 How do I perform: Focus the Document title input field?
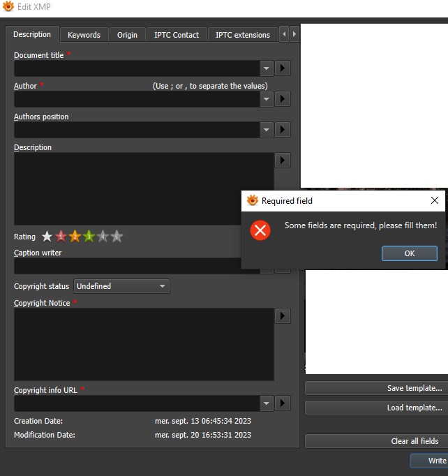(x=137, y=68)
